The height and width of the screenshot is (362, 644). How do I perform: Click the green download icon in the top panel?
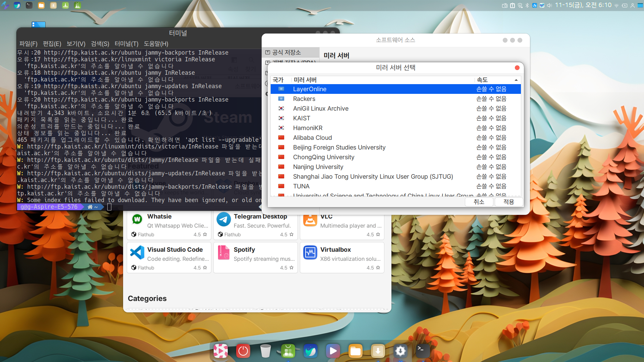[65, 5]
